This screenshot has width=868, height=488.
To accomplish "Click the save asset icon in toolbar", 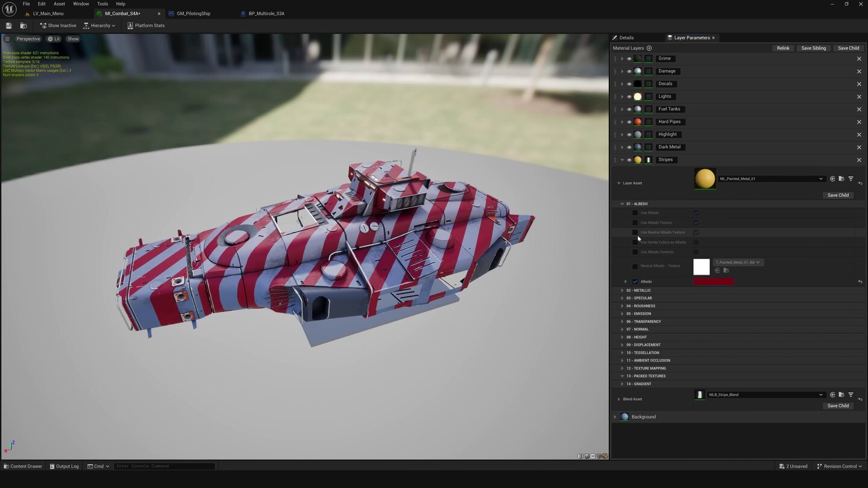I will [8, 25].
